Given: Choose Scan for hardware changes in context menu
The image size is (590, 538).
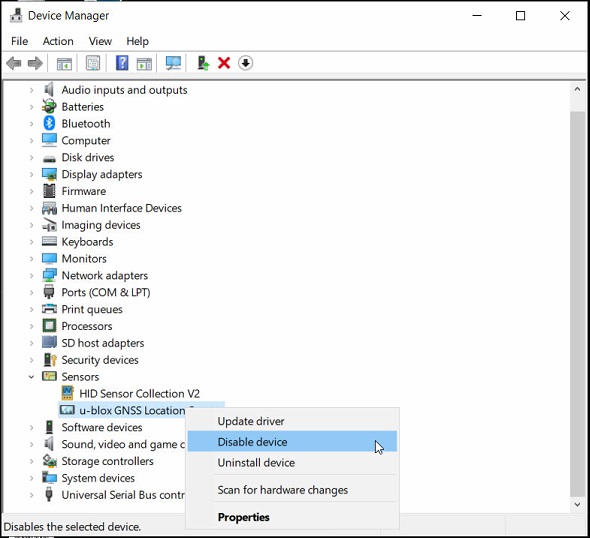Looking at the screenshot, I should pyautogui.click(x=292, y=489).
